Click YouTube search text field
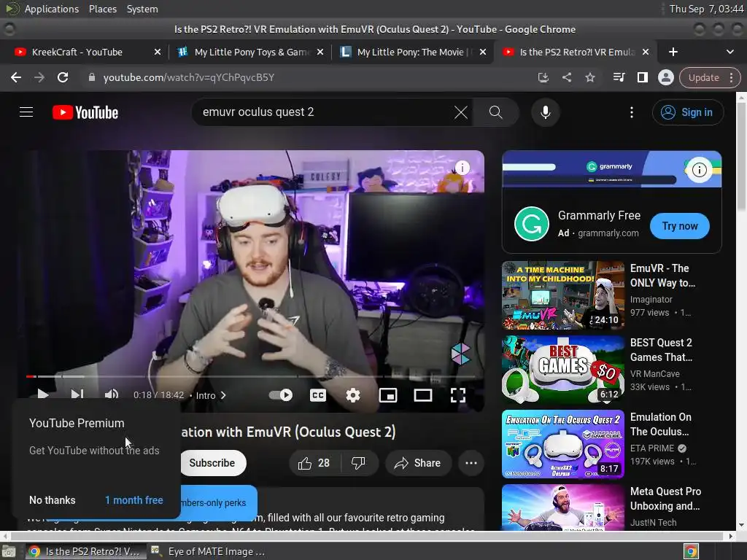Screen dimensions: 747x560 [324, 112]
